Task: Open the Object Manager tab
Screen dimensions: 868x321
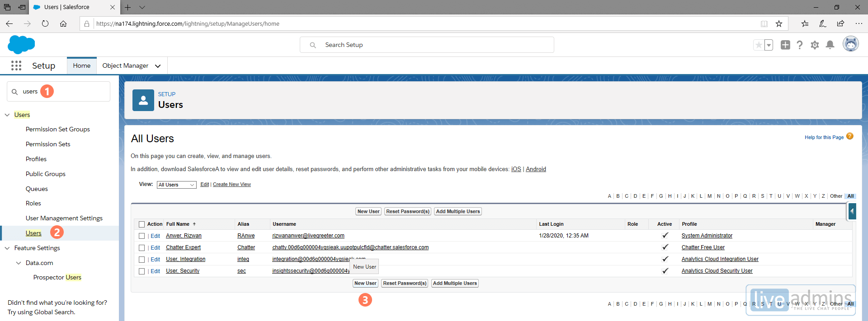Action: point(125,65)
